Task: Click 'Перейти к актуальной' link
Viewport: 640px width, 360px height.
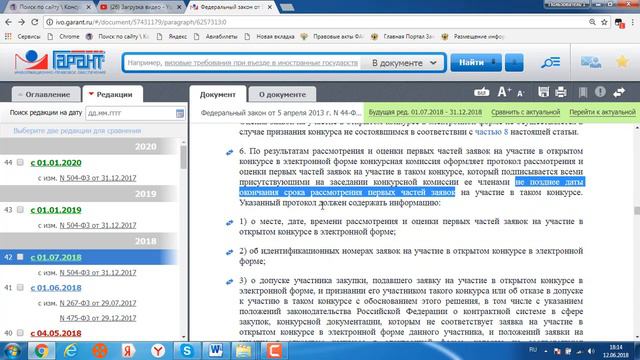Action: (x=602, y=112)
